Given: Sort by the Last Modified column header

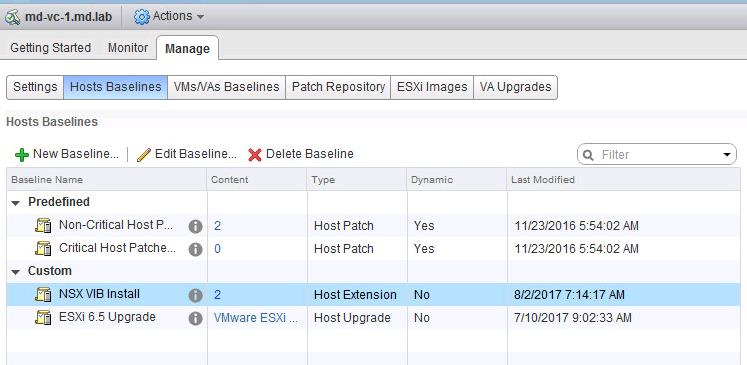Looking at the screenshot, I should [x=624, y=180].
